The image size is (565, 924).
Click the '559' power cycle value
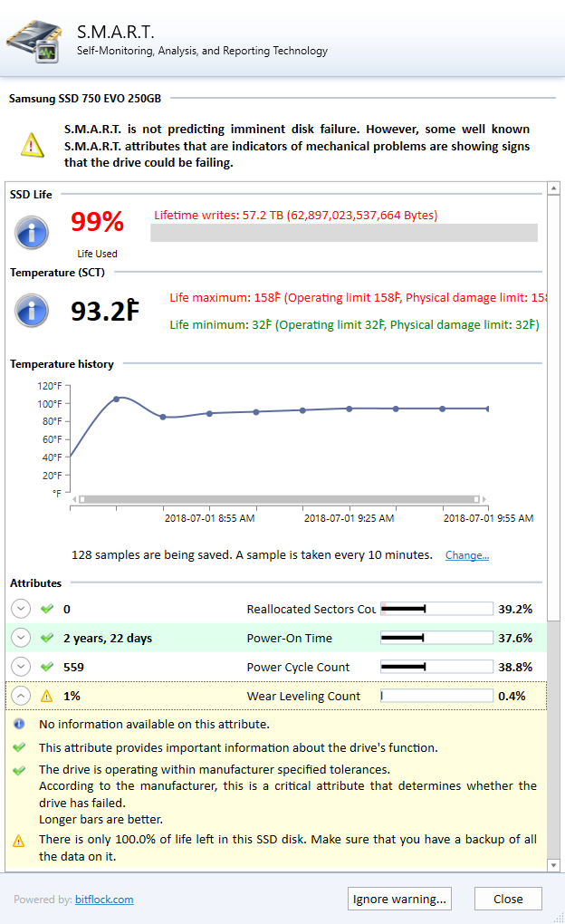tap(73, 667)
